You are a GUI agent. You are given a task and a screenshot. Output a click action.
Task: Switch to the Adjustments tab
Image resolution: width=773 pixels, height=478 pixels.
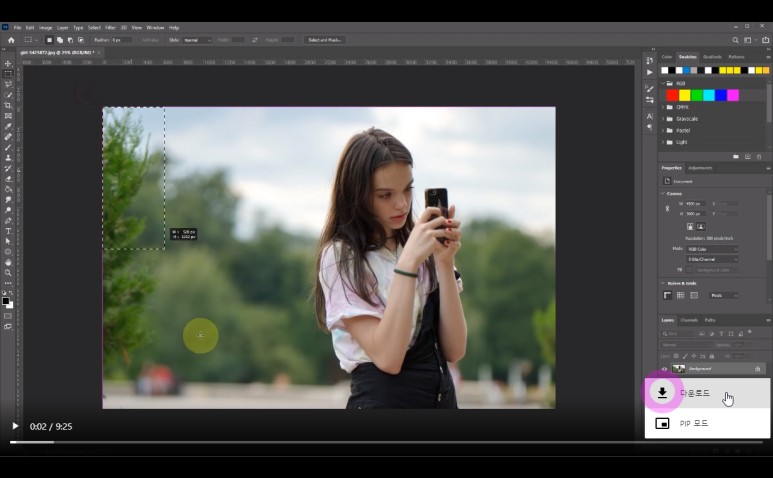(700, 168)
